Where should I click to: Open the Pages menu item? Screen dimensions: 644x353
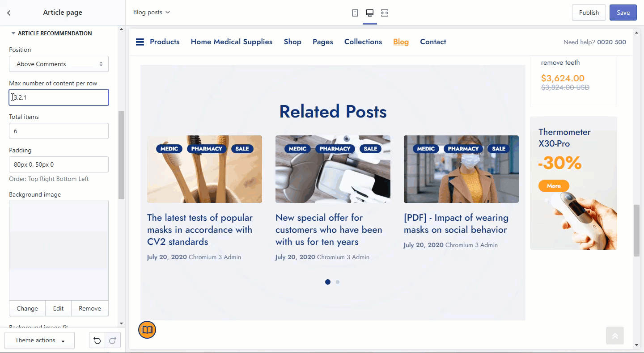(x=323, y=42)
